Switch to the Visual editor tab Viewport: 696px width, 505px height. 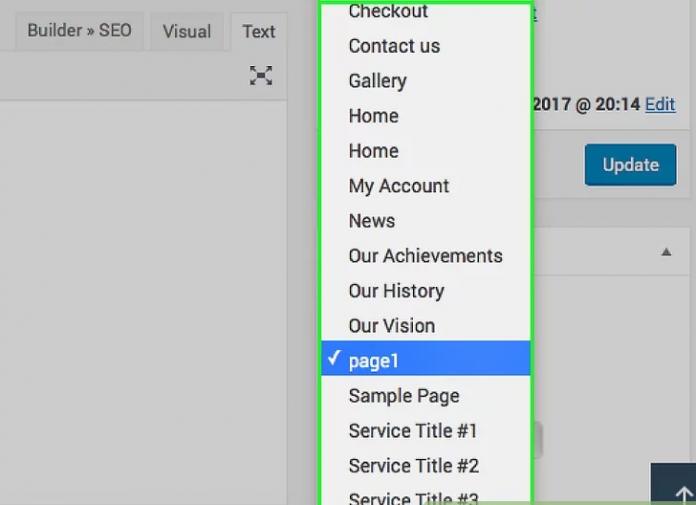(187, 31)
